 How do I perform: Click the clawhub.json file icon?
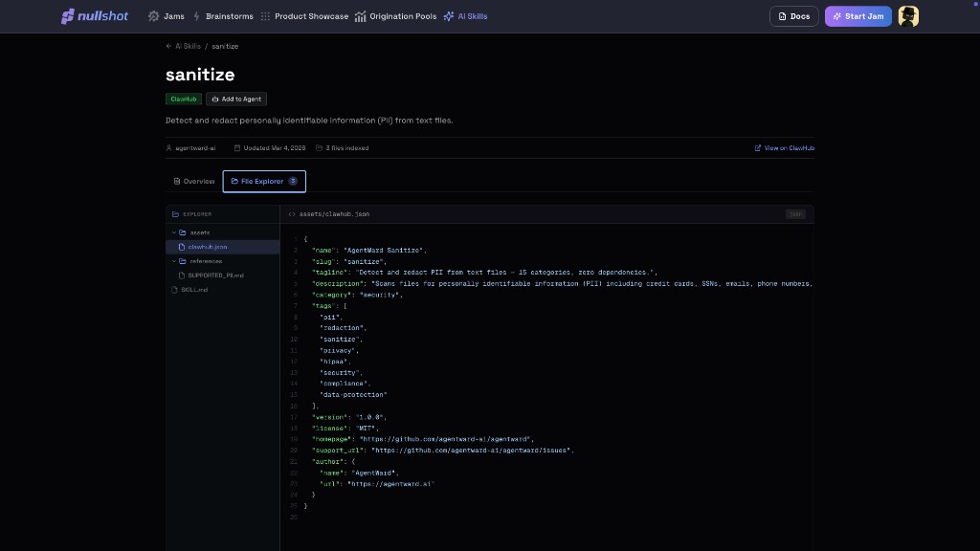click(x=182, y=247)
